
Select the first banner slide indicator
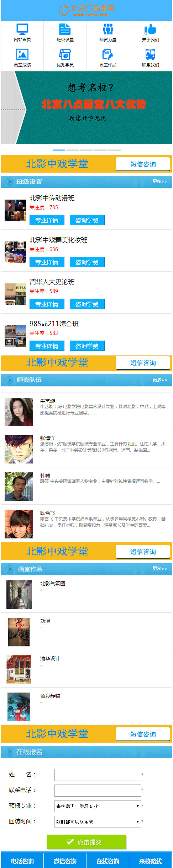coord(59,150)
